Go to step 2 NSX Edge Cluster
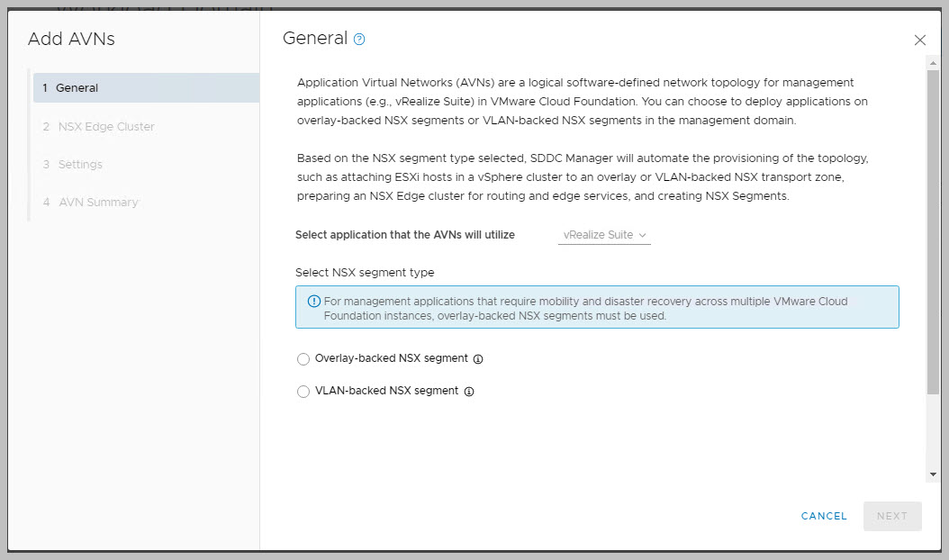Screen dimensions: 949x560 (x=106, y=127)
